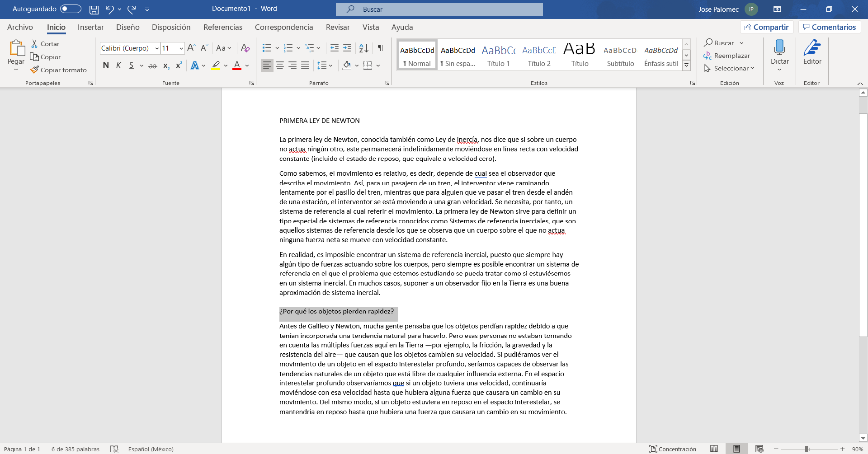
Task: Apply strikethrough with the abc icon
Action: 153,66
